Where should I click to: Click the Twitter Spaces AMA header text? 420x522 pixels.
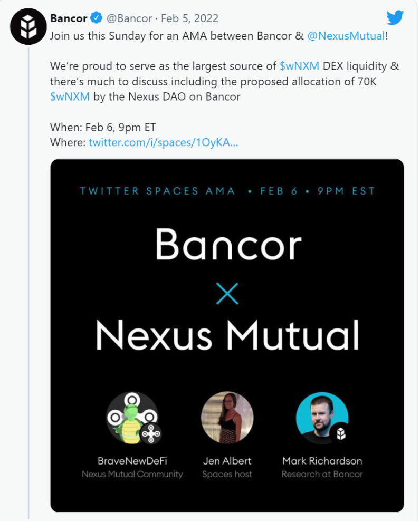click(158, 191)
